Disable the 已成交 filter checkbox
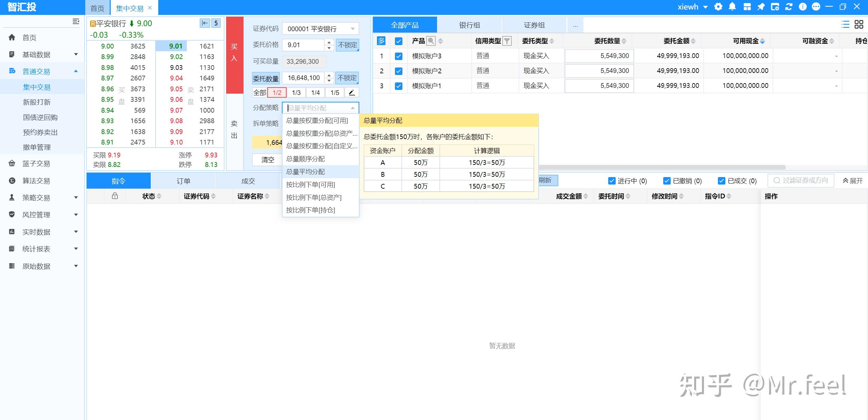 click(721, 180)
